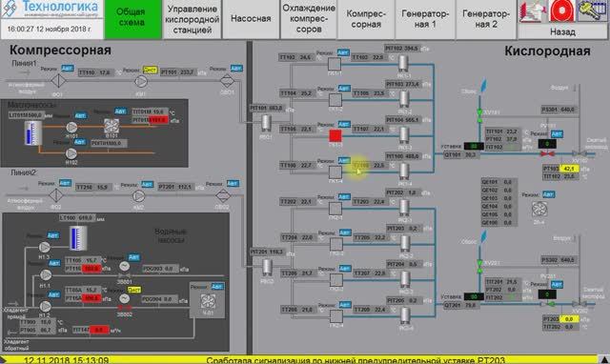The height and width of the screenshot is (364, 610).
Task: Toggle Н102 mode Авт indicator
Action: coord(80,142)
